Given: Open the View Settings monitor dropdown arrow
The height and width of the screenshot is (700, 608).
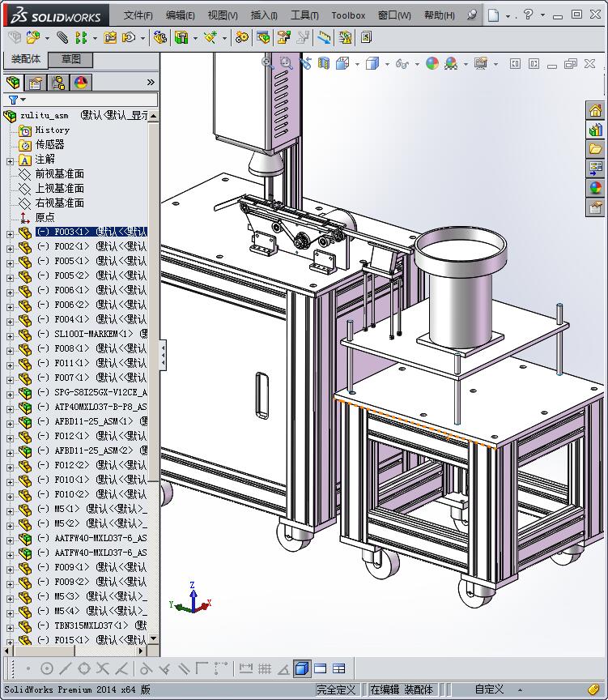Looking at the screenshot, I should click(495, 64).
